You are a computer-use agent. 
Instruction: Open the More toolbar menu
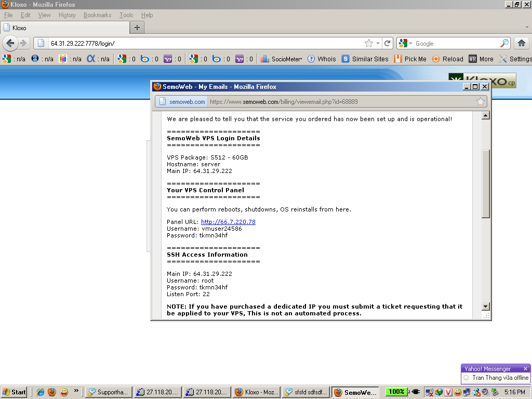[x=481, y=59]
